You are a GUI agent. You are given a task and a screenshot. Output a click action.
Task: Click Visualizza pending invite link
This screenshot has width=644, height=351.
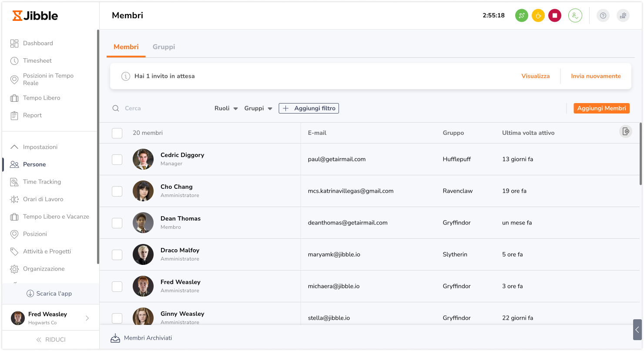click(536, 76)
